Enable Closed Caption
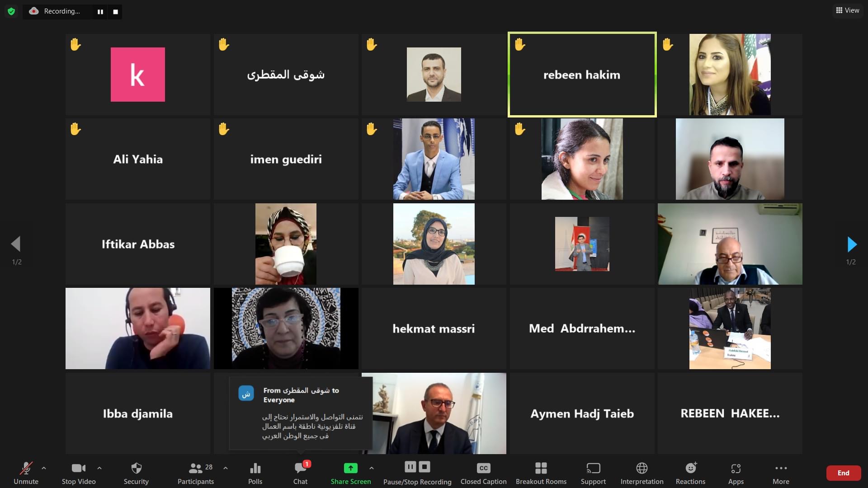 coord(483,473)
